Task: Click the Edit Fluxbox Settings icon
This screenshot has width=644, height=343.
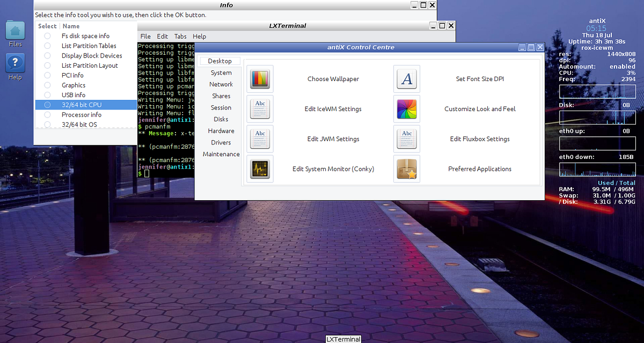Action: (x=406, y=138)
